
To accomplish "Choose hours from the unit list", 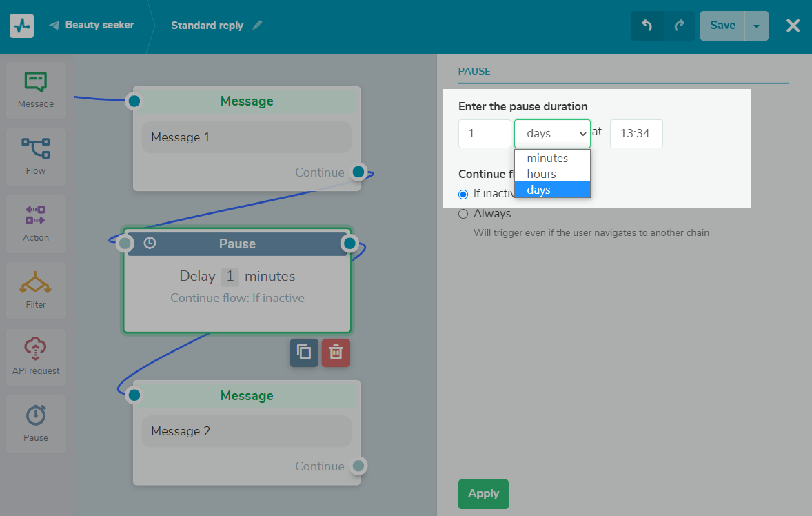I will click(x=553, y=174).
